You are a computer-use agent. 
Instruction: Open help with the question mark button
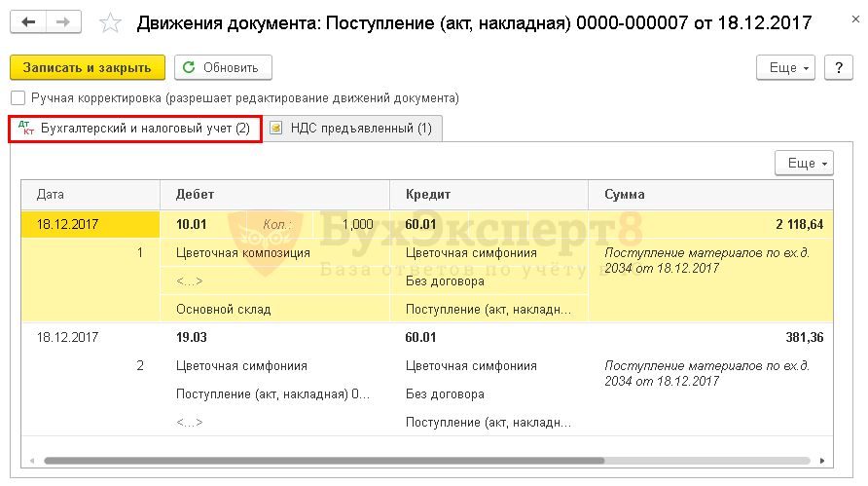[x=838, y=67]
